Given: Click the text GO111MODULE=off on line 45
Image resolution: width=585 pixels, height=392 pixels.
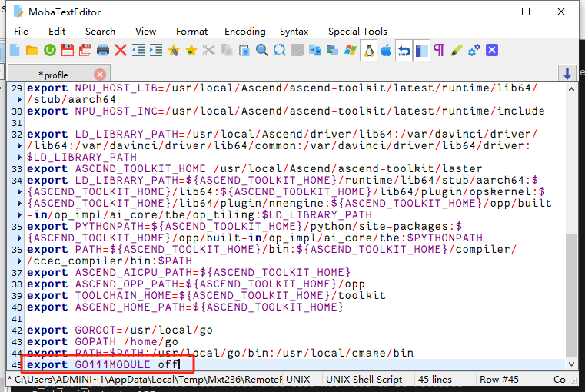Looking at the screenshot, I should [127, 364].
